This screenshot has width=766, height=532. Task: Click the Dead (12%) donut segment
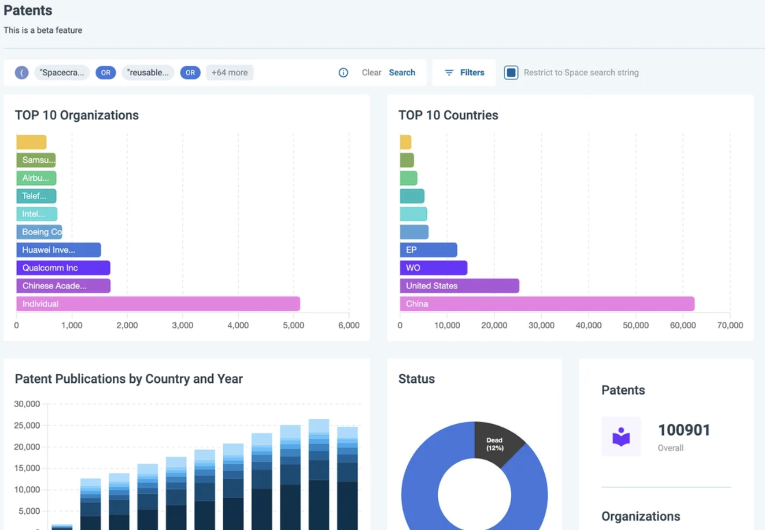click(498, 443)
